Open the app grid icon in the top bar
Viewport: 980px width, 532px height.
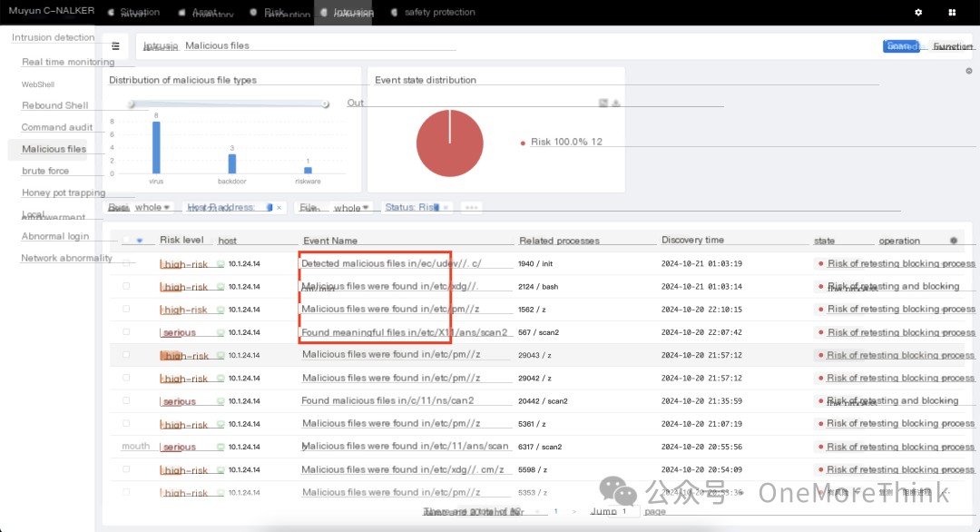952,13
